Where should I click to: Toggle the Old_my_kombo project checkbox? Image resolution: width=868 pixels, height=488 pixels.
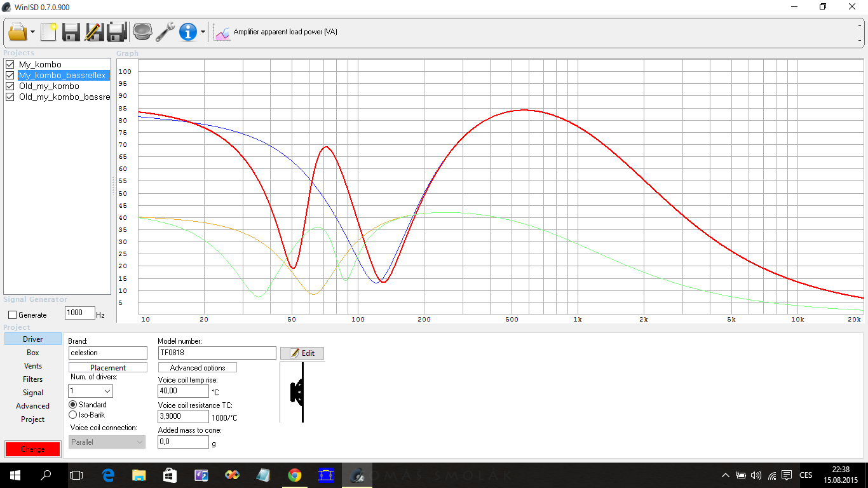(10, 86)
